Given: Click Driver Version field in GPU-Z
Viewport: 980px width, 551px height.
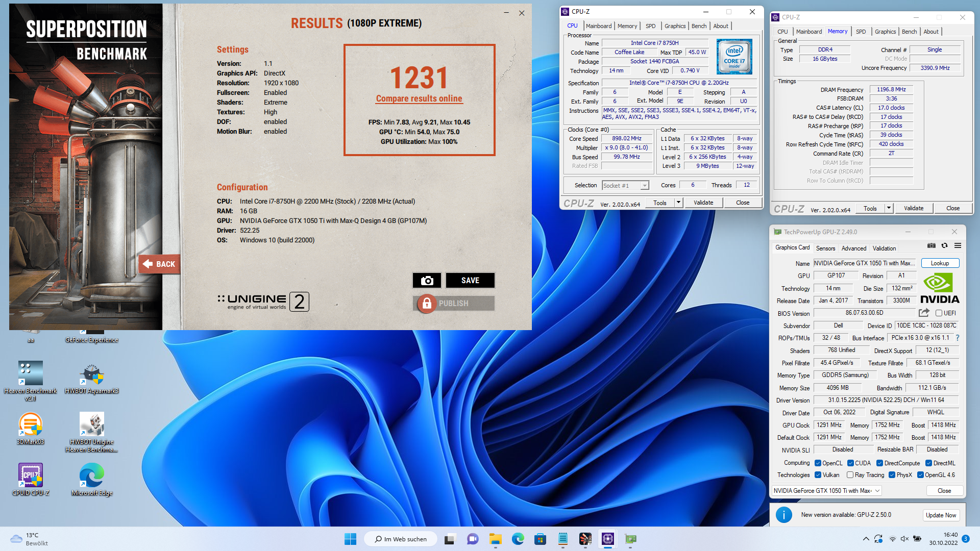Looking at the screenshot, I should tap(886, 400).
